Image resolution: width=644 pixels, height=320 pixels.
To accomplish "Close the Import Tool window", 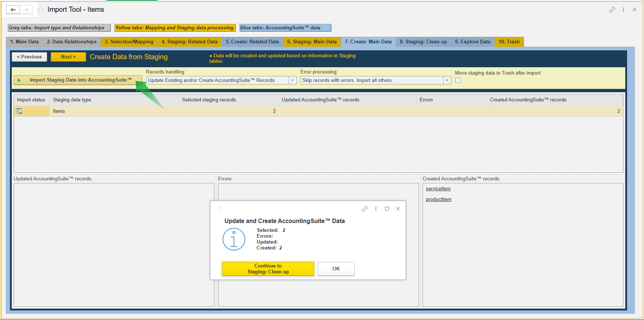I will (634, 10).
